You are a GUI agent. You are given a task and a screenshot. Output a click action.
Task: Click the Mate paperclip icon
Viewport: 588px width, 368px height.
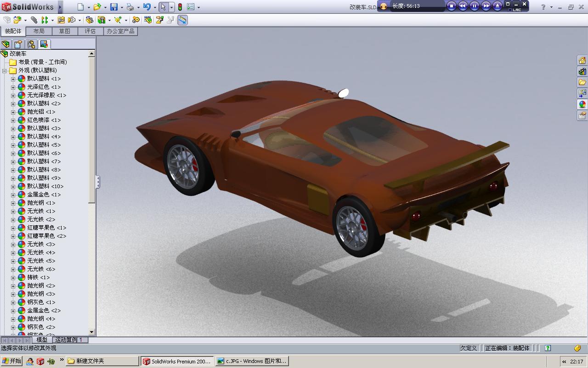pyautogui.click(x=34, y=20)
